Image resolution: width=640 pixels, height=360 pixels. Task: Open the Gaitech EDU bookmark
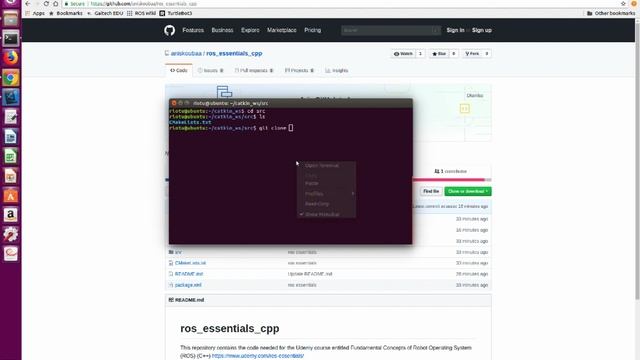point(105,13)
